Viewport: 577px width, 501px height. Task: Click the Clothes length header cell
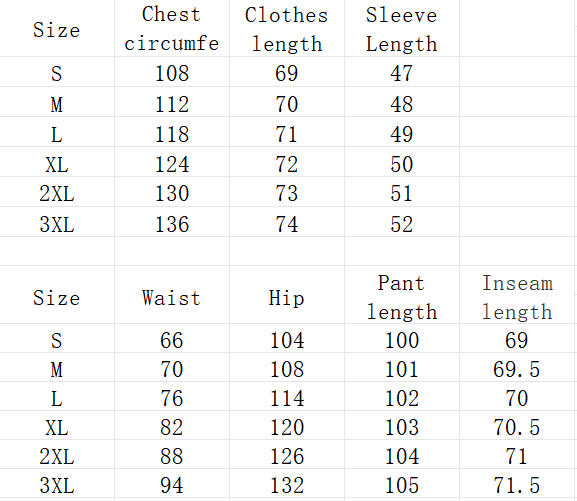(x=287, y=28)
